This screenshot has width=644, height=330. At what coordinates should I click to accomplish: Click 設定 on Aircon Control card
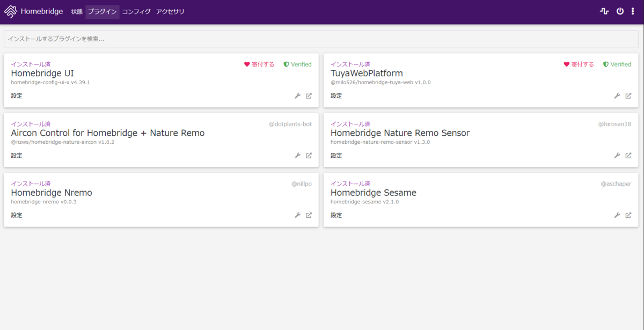(17, 156)
